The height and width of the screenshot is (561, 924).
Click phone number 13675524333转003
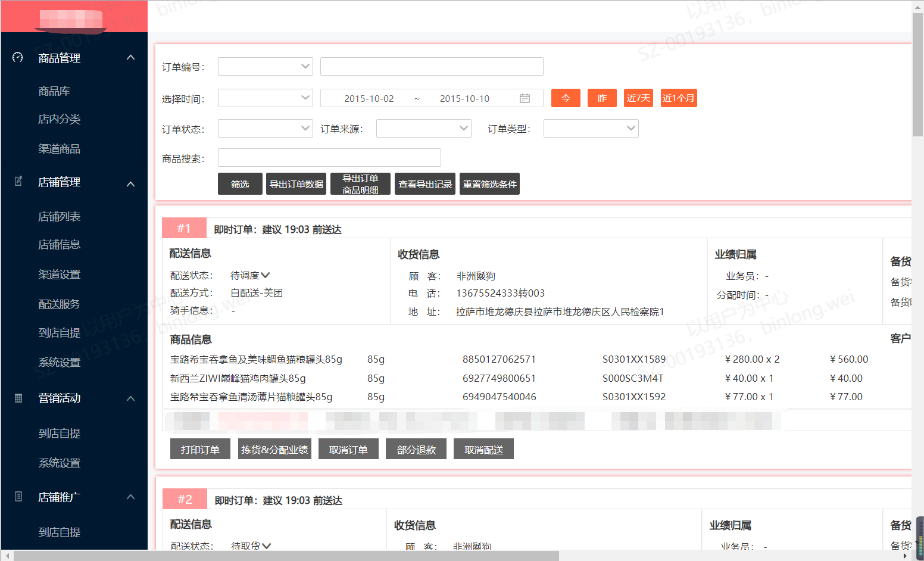click(x=500, y=293)
